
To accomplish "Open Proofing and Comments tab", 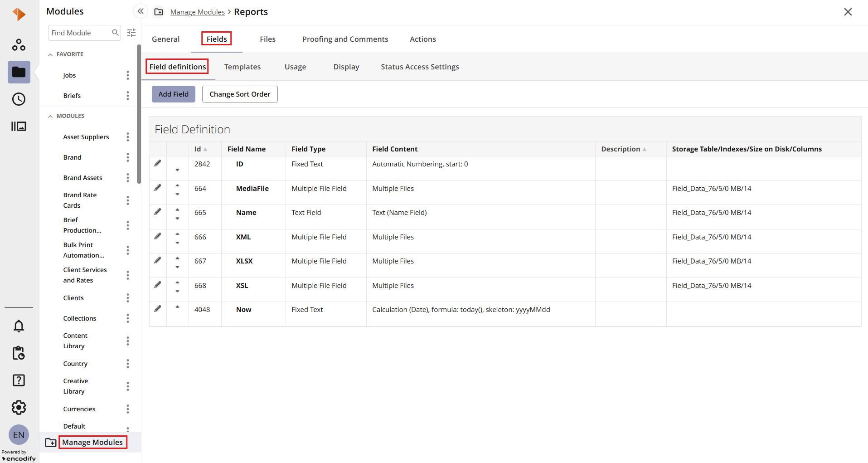I will (x=345, y=39).
